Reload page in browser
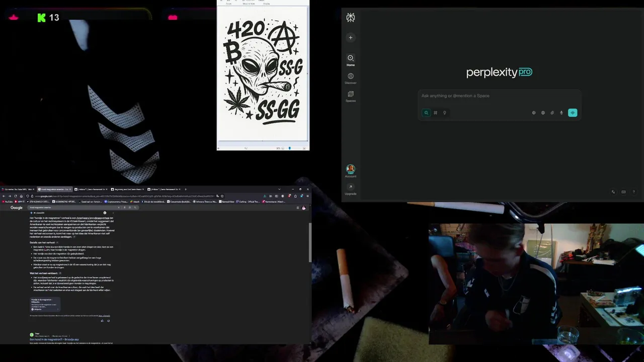 15,196
